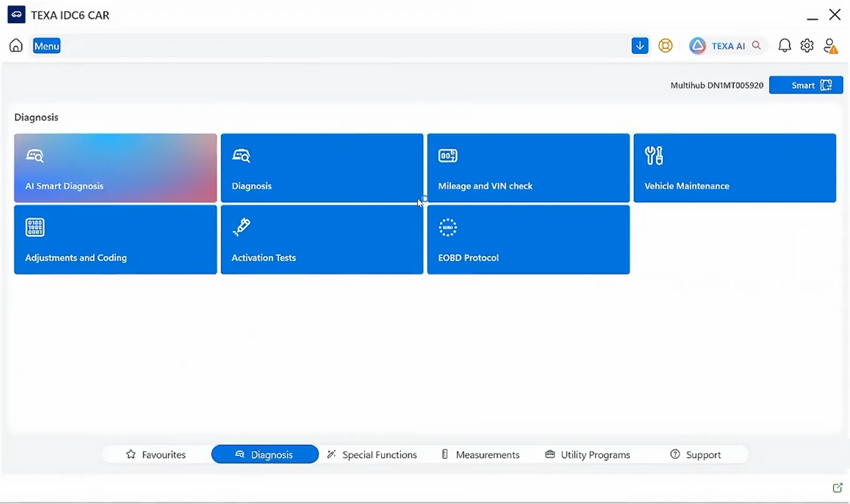This screenshot has height=504, width=850.
Task: Open the Adjustments and Coding tile
Action: (x=115, y=240)
